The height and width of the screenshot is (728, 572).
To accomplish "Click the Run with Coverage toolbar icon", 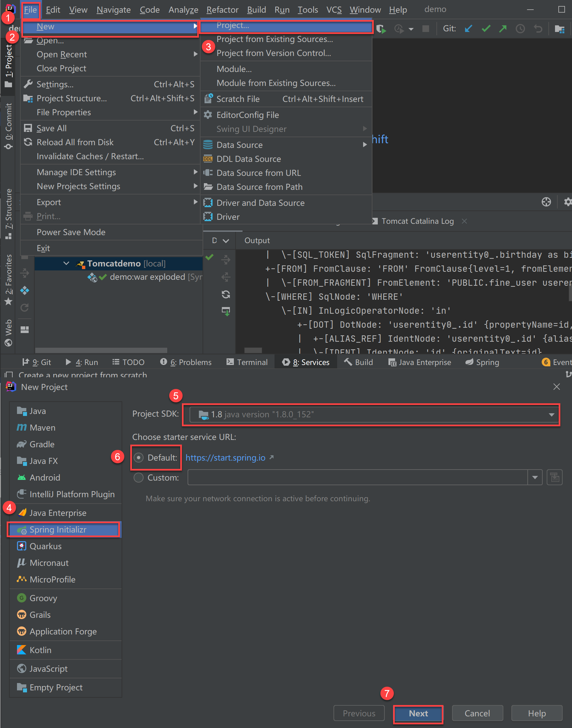I will pos(381,29).
